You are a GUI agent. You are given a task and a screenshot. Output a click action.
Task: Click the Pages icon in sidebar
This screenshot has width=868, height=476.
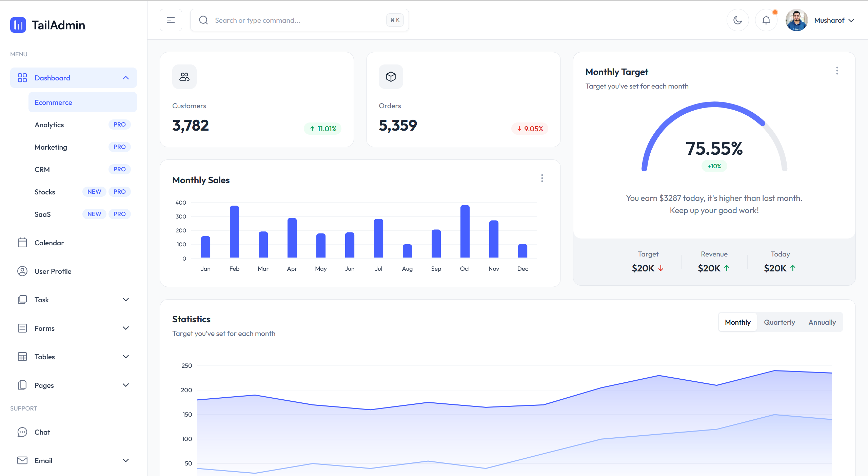point(22,385)
